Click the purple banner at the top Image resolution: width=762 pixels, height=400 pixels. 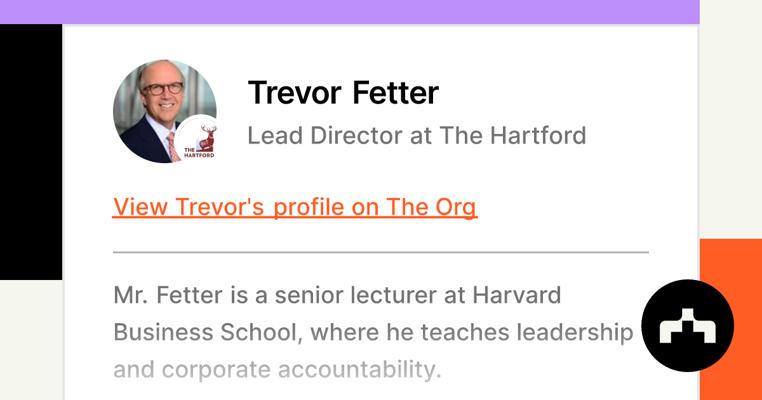pos(349,11)
